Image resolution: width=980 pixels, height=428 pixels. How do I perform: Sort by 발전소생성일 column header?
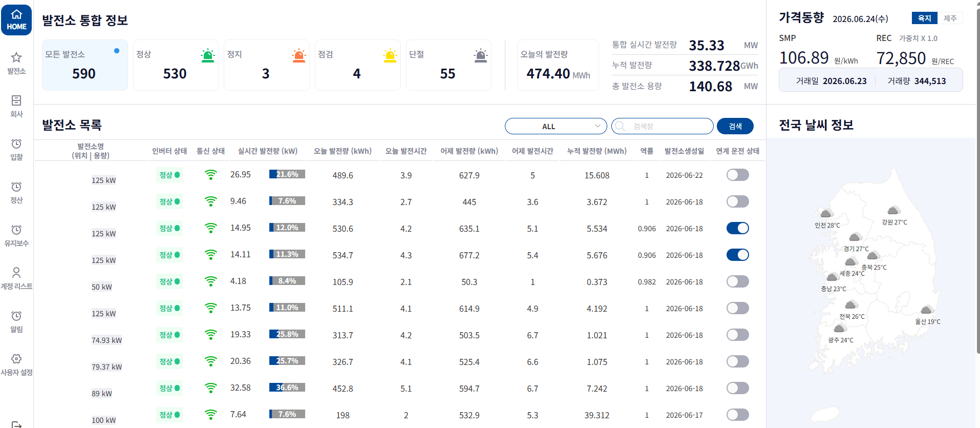(684, 151)
